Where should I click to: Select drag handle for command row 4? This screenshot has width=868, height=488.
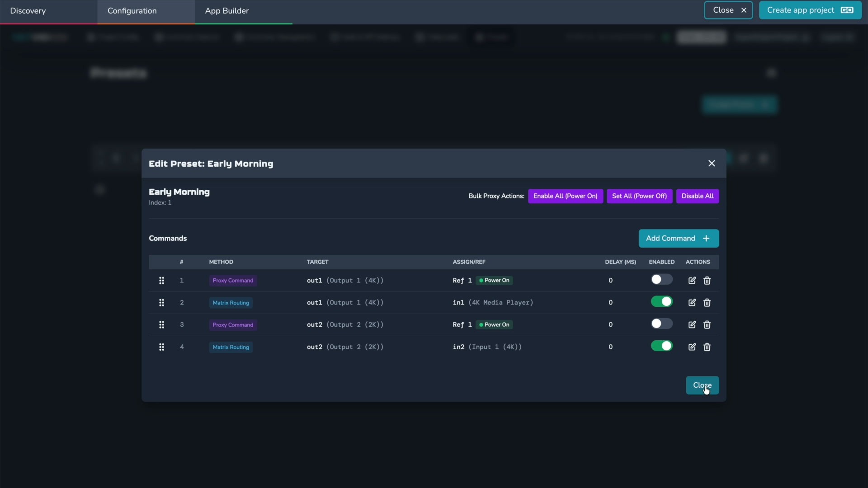click(161, 347)
